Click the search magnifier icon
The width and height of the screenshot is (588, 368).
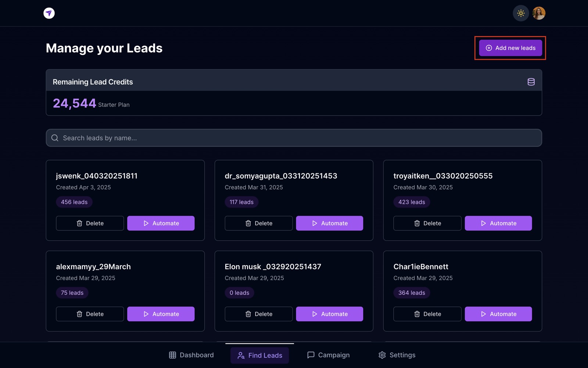click(x=55, y=138)
